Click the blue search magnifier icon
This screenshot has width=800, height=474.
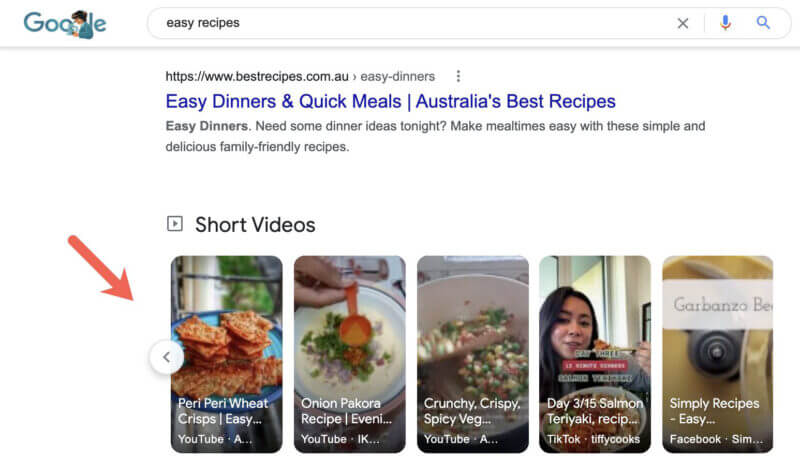click(763, 22)
